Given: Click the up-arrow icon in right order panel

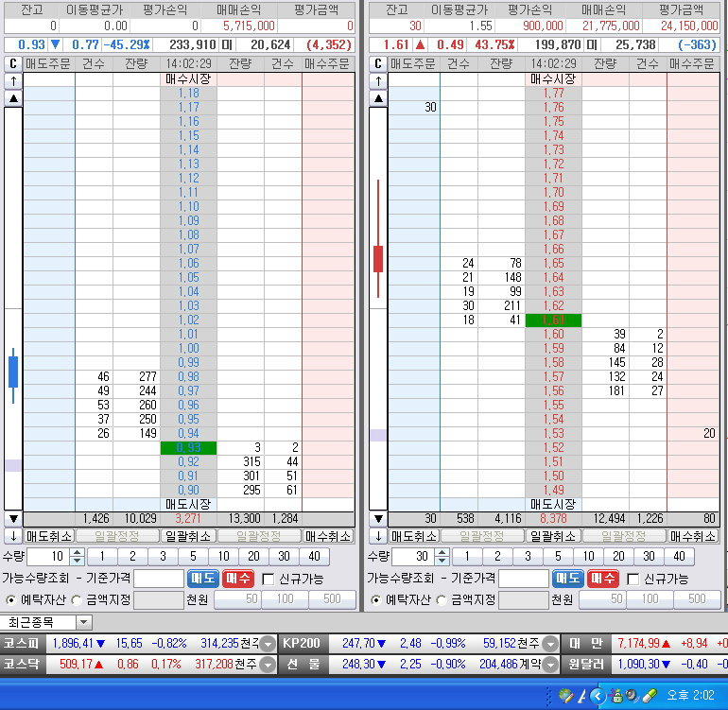Looking at the screenshot, I should 378,80.
